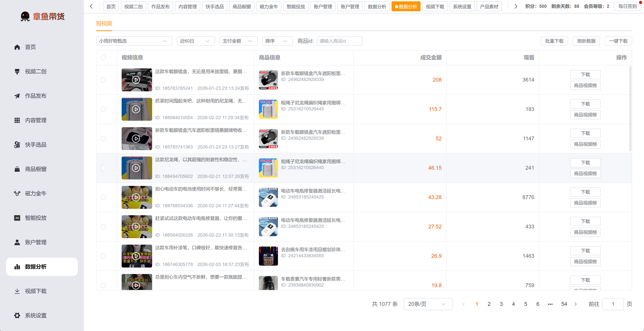Open 20条/页 page size dropdown
The width and height of the screenshot is (644, 331).
pyautogui.click(x=428, y=304)
